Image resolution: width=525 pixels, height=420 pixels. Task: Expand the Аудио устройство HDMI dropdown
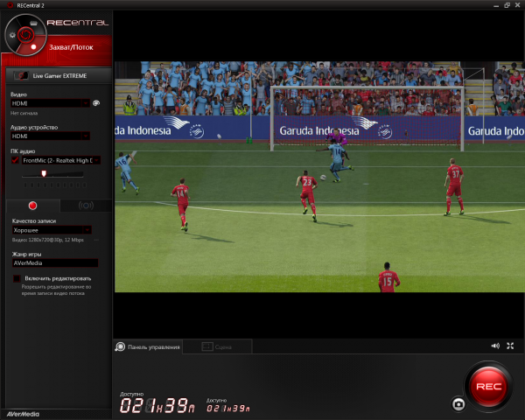click(50, 136)
